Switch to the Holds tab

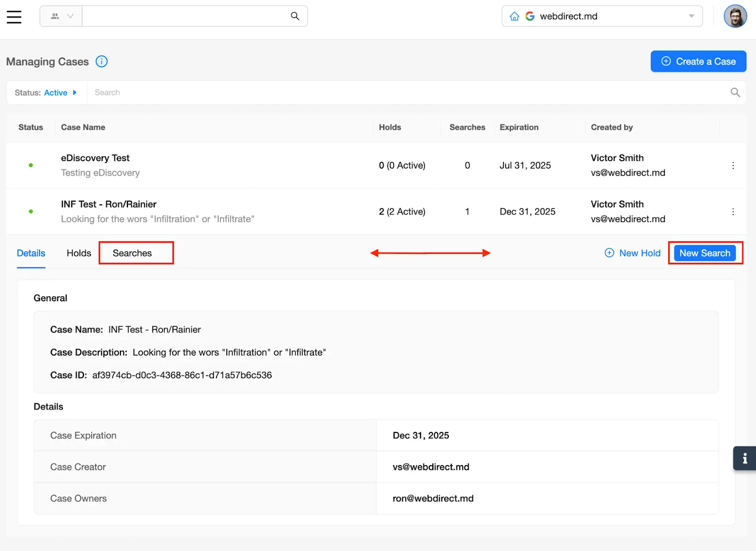[78, 253]
